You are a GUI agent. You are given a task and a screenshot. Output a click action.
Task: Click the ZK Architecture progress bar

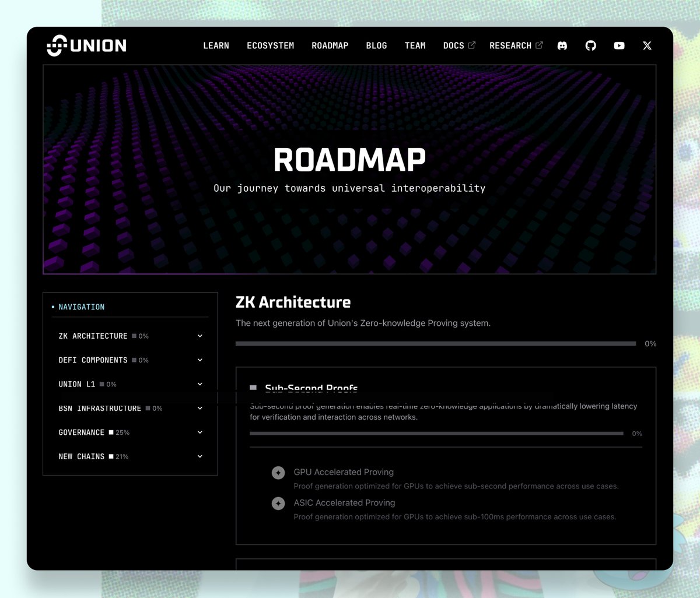[436, 344]
